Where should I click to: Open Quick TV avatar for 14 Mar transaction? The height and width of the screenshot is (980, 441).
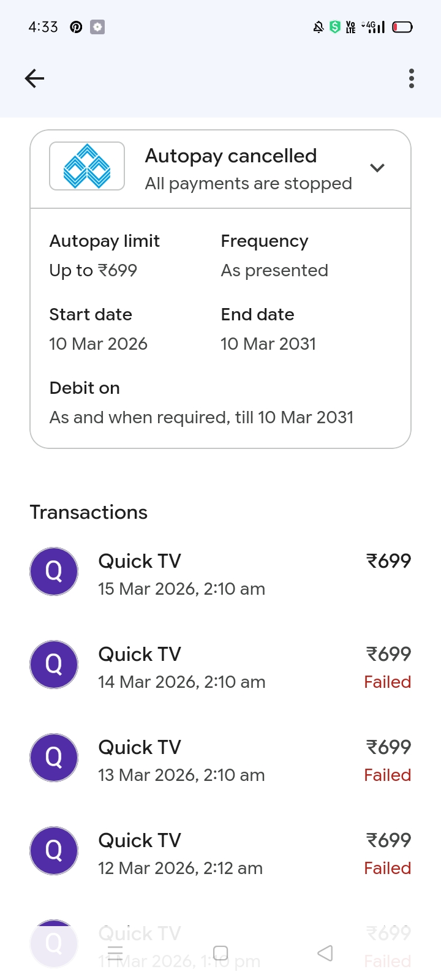pos(54,665)
